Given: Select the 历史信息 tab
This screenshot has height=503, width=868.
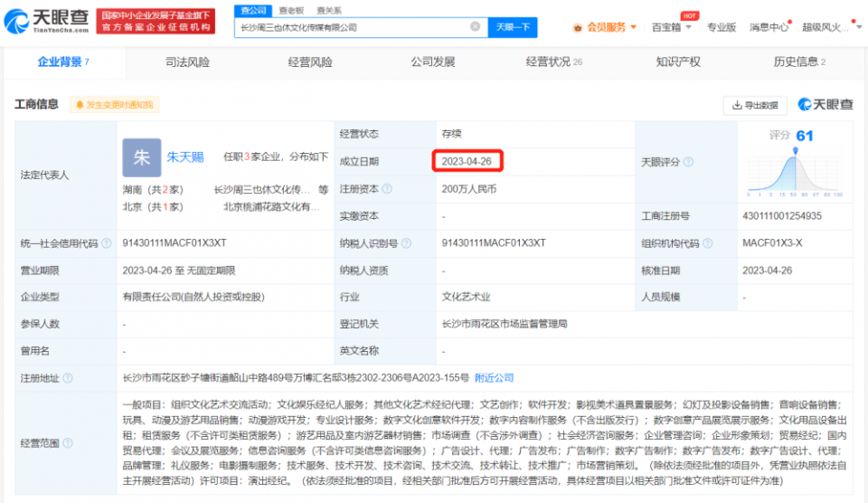Looking at the screenshot, I should pos(799,62).
